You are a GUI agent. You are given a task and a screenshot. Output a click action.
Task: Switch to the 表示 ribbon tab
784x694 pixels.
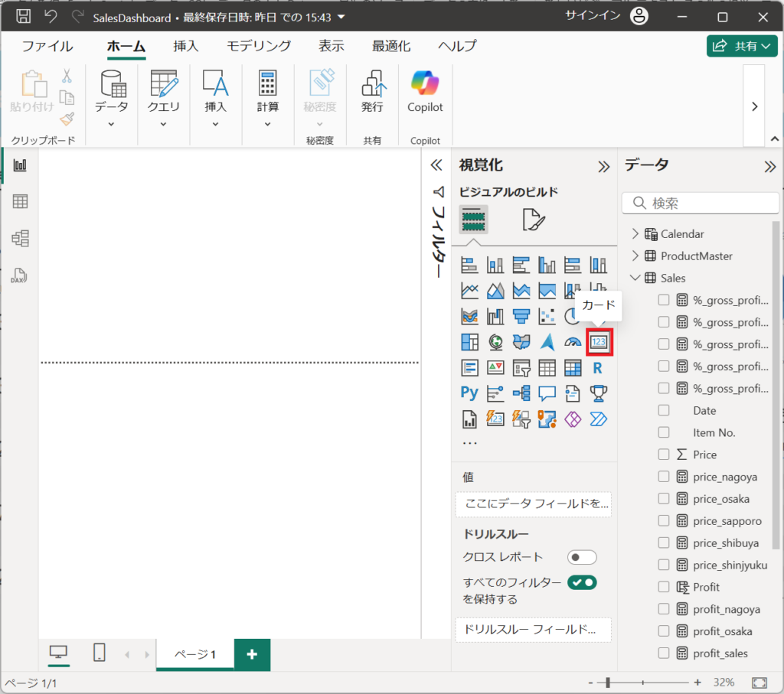tap(332, 46)
